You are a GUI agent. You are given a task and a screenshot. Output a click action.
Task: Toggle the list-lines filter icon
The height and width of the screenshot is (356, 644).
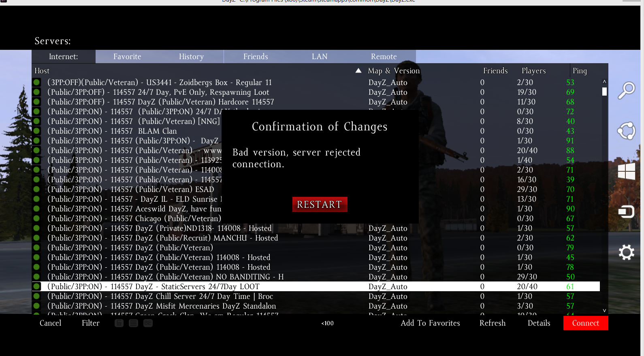pos(133,323)
